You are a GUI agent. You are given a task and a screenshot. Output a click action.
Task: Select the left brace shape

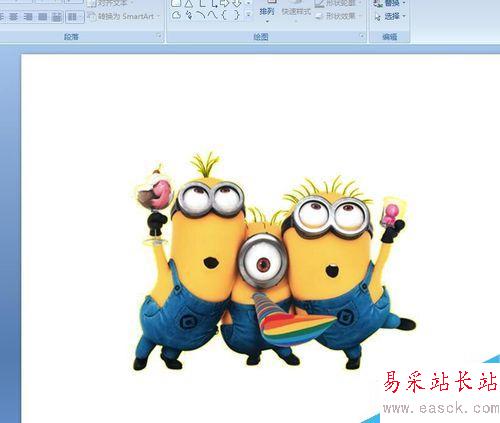click(224, 15)
